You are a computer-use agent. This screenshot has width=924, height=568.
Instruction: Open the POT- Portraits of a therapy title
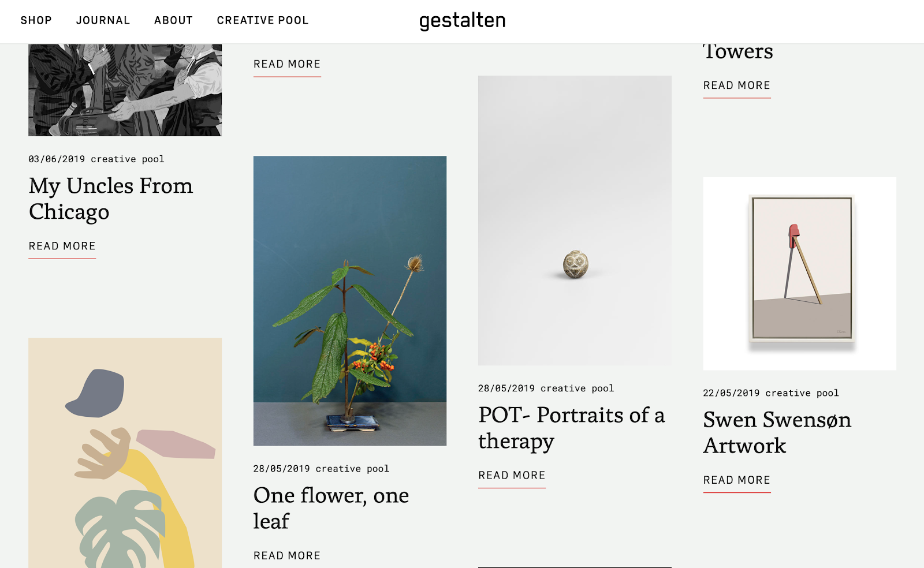click(x=572, y=428)
